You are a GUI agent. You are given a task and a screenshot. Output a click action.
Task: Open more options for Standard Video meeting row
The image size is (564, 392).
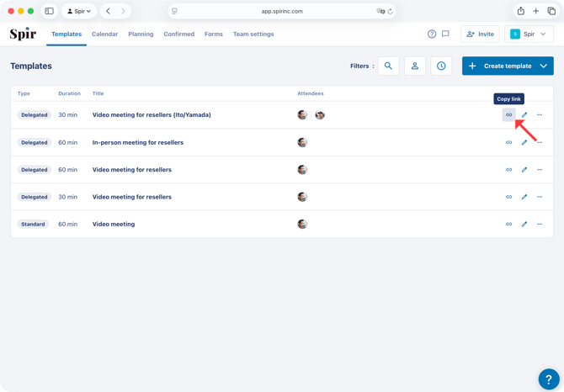click(x=540, y=225)
